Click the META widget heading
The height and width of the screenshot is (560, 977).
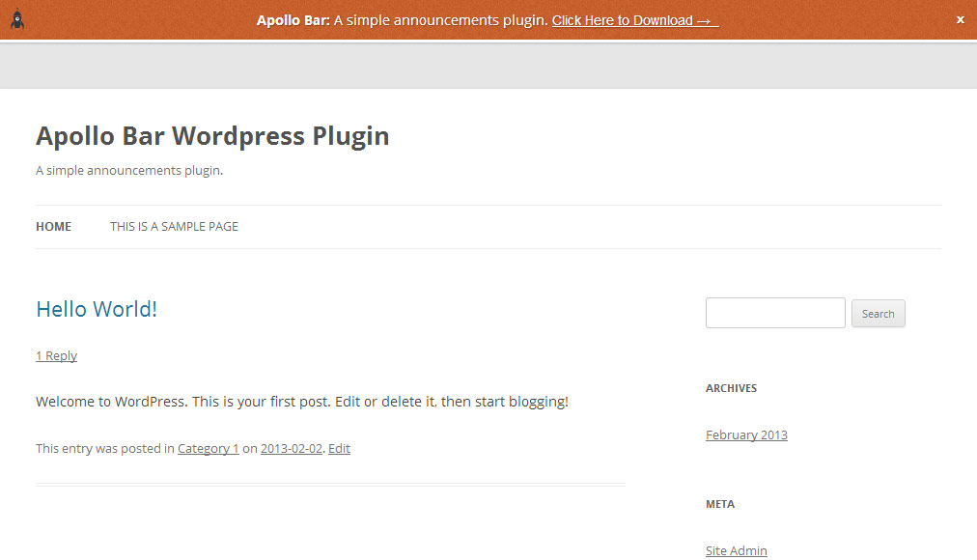(x=719, y=504)
